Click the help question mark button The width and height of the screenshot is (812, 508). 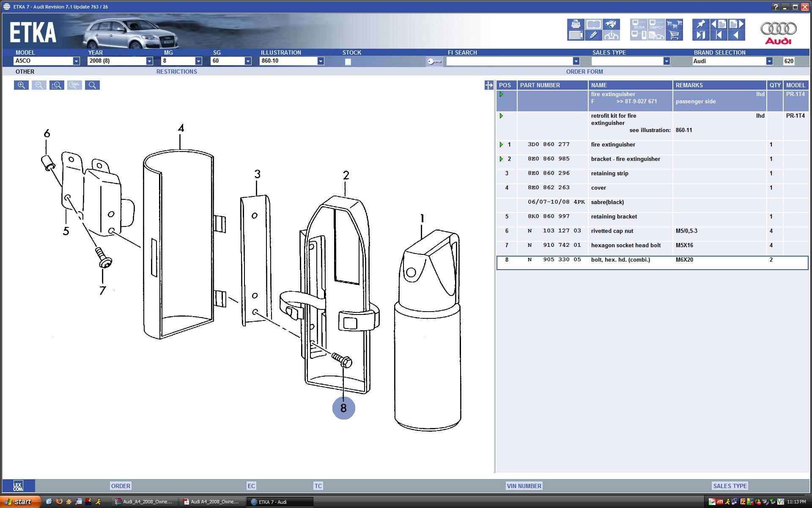click(x=775, y=7)
